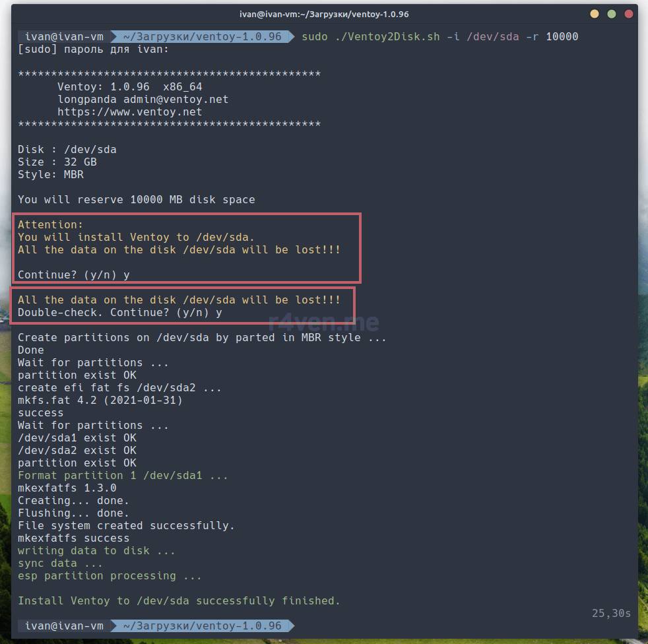Click the admin@ventoy.net email address
The width and height of the screenshot is (648, 644).
176,100
